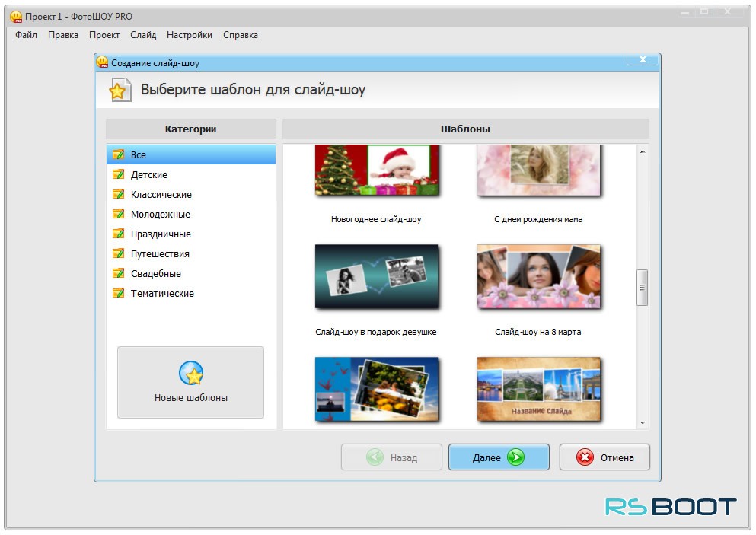Click the Новые шаблоны button
The width and height of the screenshot is (756, 535).
[191, 382]
